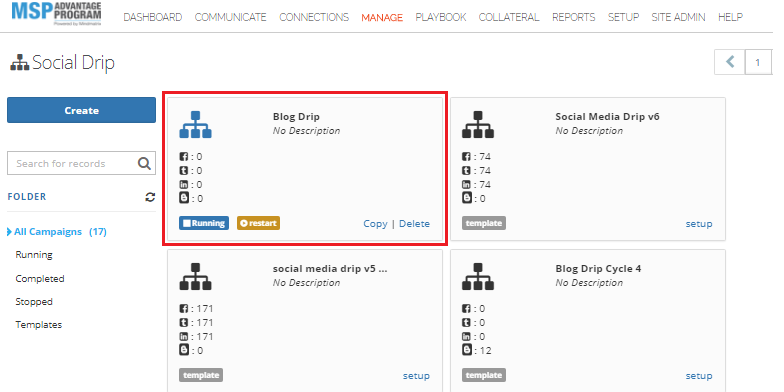
Task: Click Facebook icon in Blog Drip card
Action: click(184, 157)
